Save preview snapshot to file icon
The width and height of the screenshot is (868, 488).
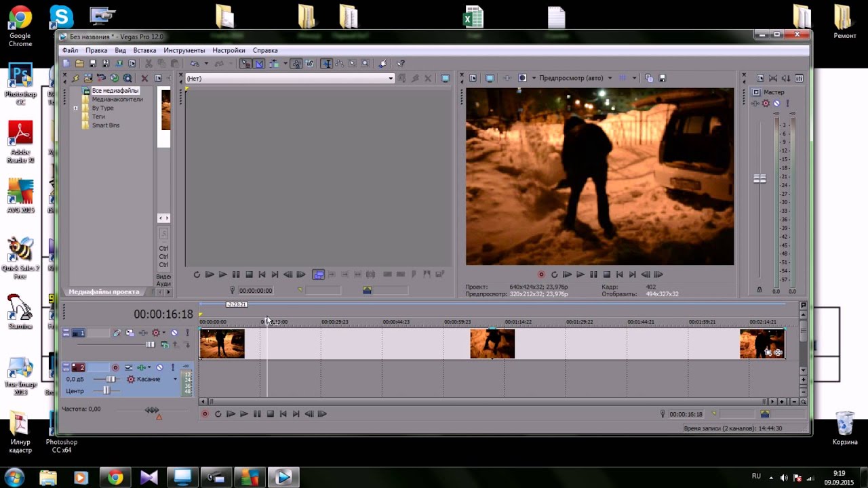[663, 78]
